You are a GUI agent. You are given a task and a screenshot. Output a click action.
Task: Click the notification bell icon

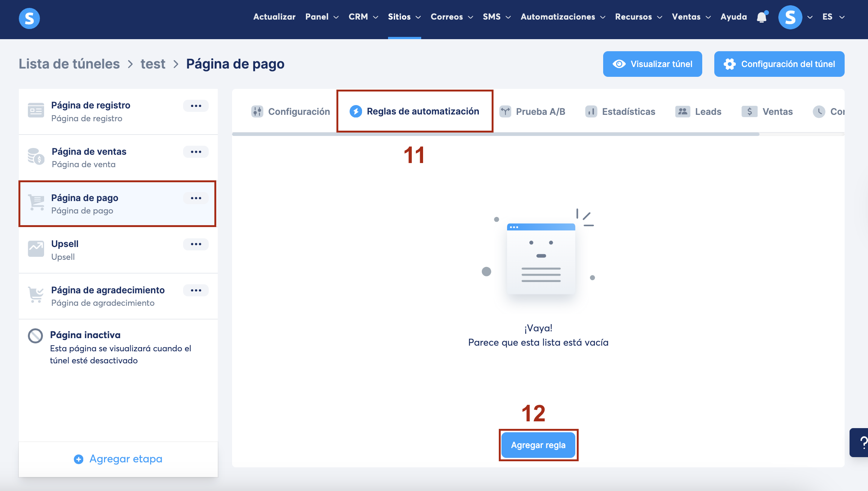762,17
